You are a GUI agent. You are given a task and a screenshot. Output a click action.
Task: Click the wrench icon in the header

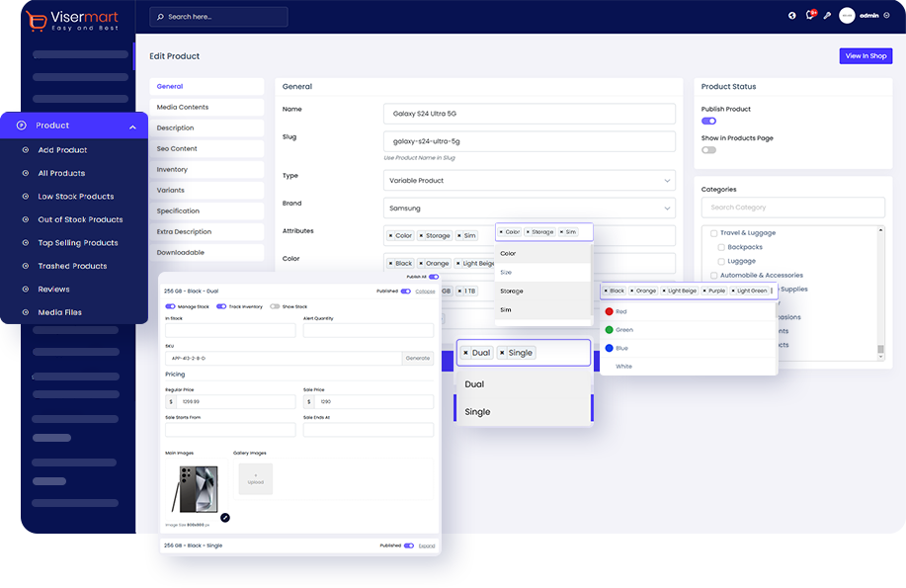pos(827,16)
